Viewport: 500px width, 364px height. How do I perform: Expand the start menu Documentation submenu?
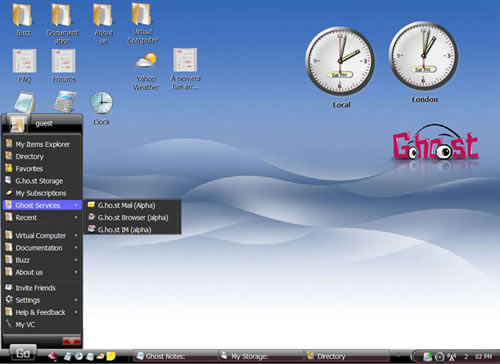click(x=42, y=248)
